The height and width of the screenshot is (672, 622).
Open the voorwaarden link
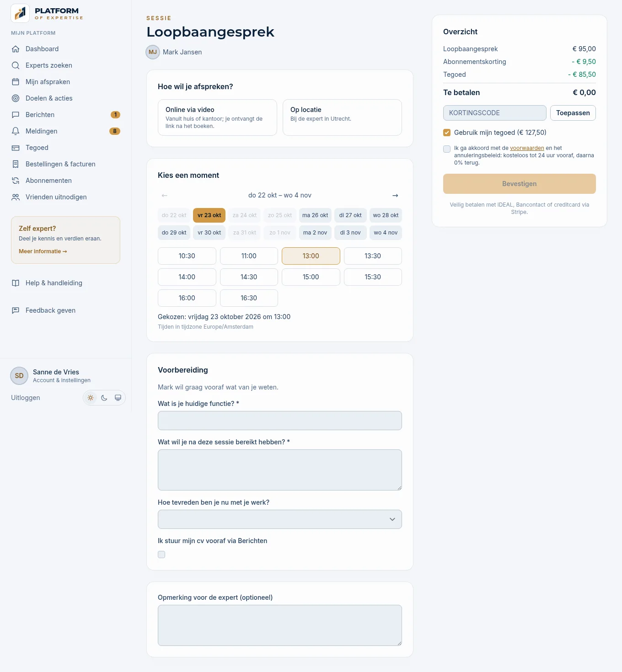tap(527, 148)
